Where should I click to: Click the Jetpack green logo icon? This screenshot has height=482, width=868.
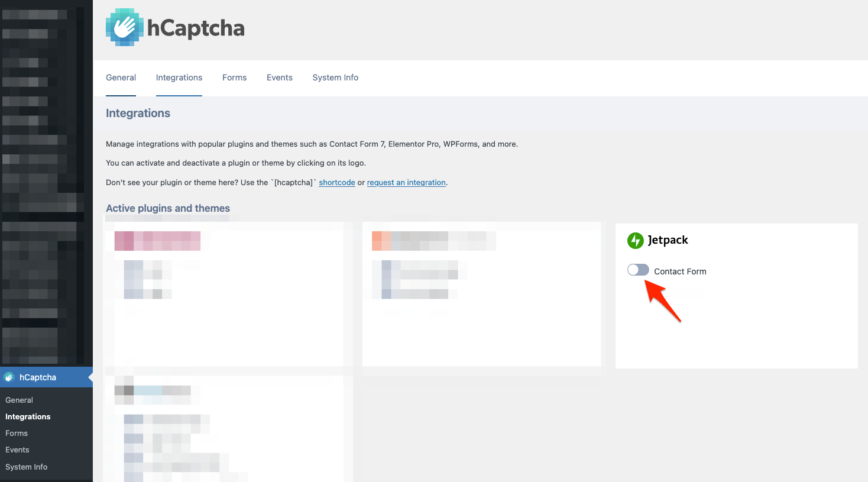tap(635, 240)
